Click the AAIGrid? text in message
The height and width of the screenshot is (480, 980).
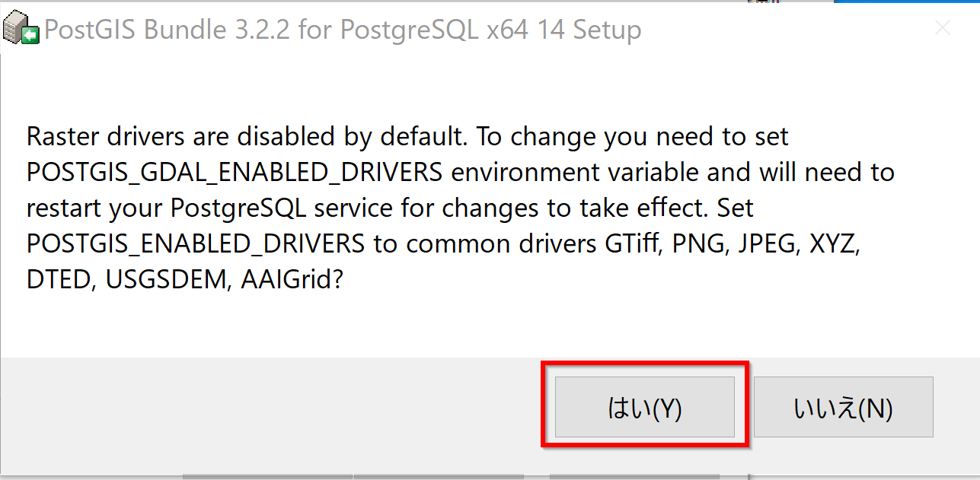293,279
